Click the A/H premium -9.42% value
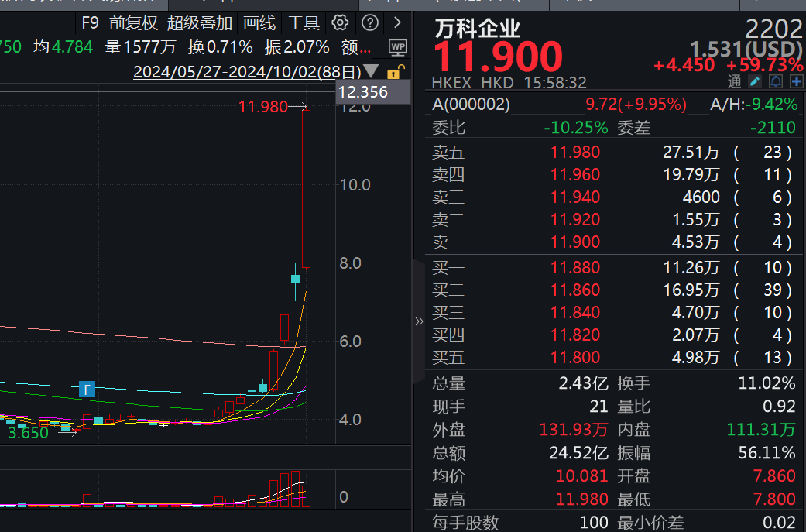 click(x=770, y=105)
